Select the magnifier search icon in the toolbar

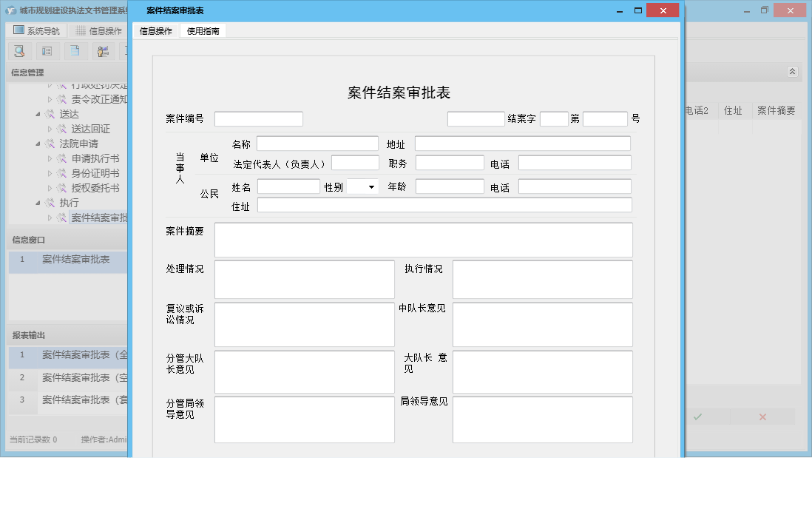pos(19,51)
